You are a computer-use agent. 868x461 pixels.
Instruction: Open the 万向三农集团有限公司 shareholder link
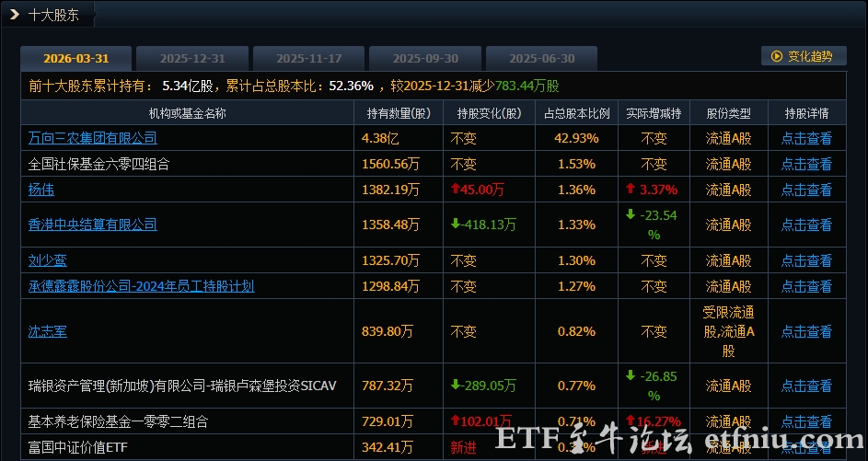pyautogui.click(x=92, y=138)
